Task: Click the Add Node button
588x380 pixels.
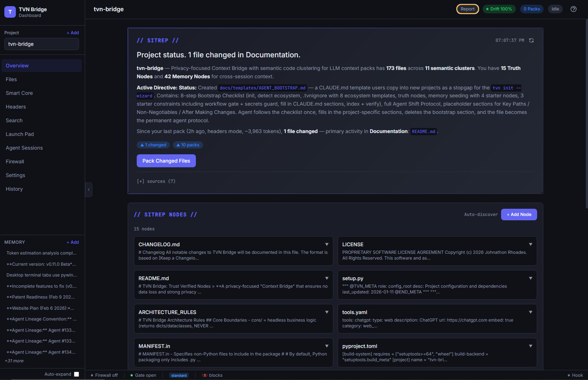Action: point(519,214)
